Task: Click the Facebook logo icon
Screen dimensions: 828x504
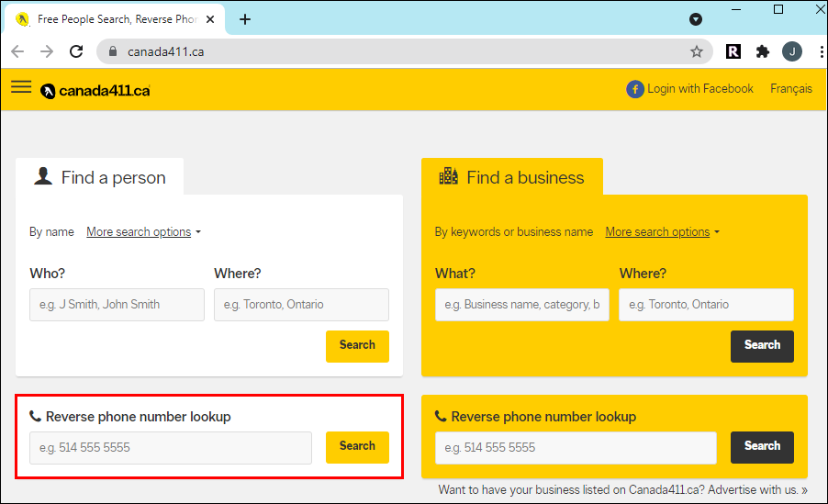Action: click(634, 89)
